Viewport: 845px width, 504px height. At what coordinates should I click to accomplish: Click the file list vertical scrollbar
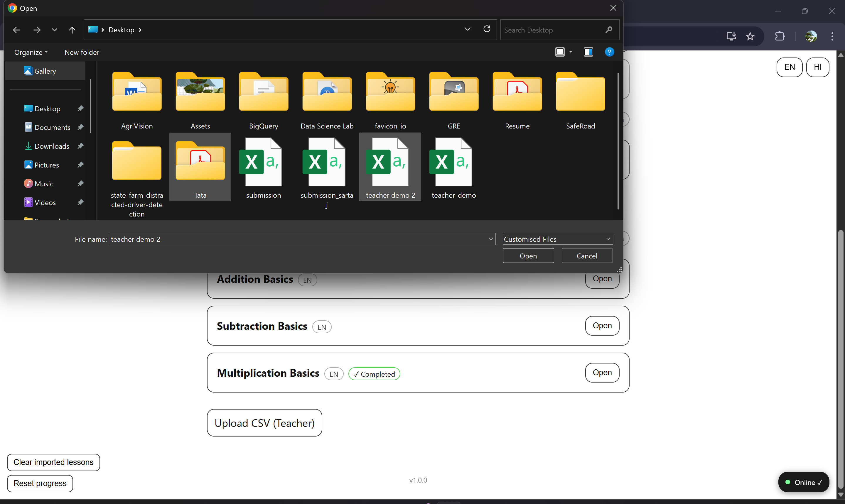coord(618,141)
